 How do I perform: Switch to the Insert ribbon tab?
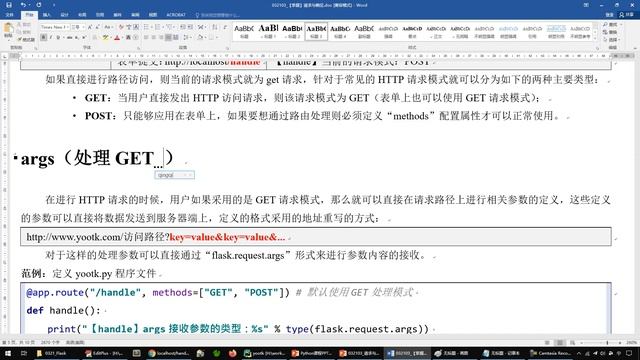pos(47,15)
